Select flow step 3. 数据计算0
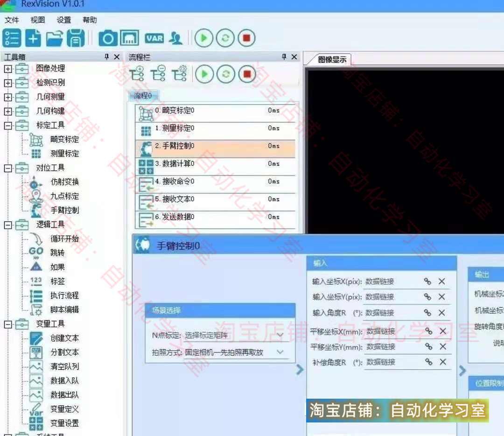Screen dimensions: 504x436 (215, 166)
